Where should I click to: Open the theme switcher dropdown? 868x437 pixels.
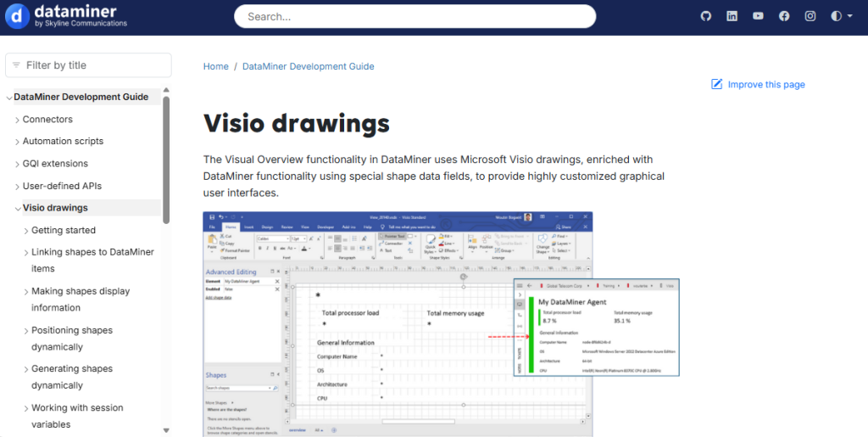[x=842, y=16]
